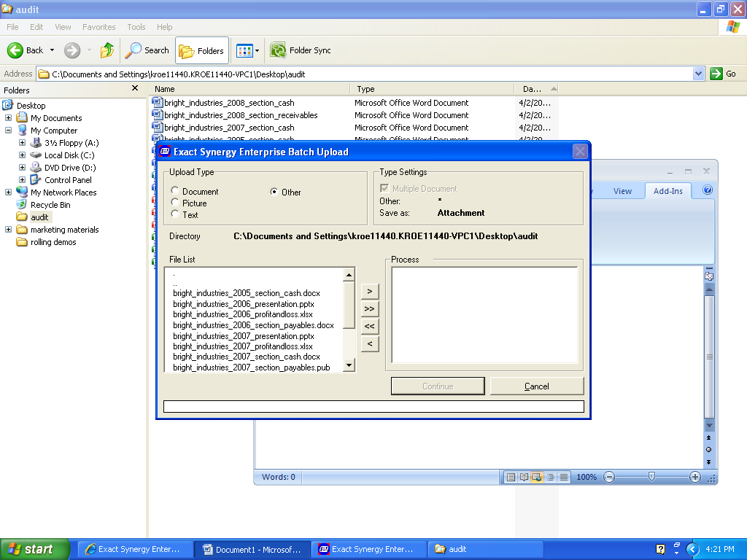Viewport: 747px width, 560px height.
Task: Open the Address bar dropdown
Action: tap(698, 74)
